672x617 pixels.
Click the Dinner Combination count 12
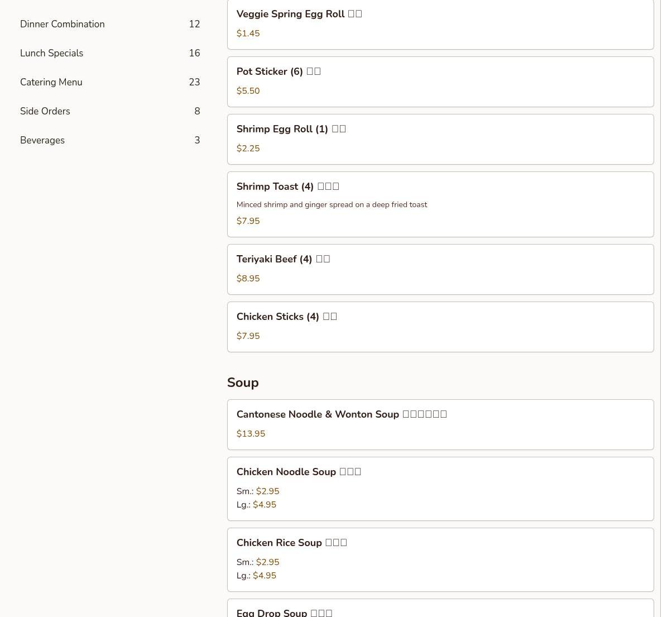194,24
